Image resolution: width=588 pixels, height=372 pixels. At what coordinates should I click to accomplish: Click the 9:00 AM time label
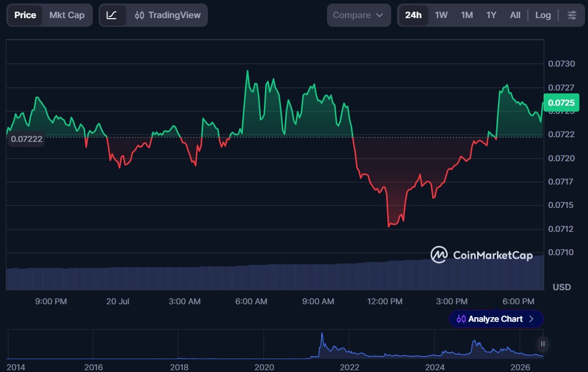(318, 301)
